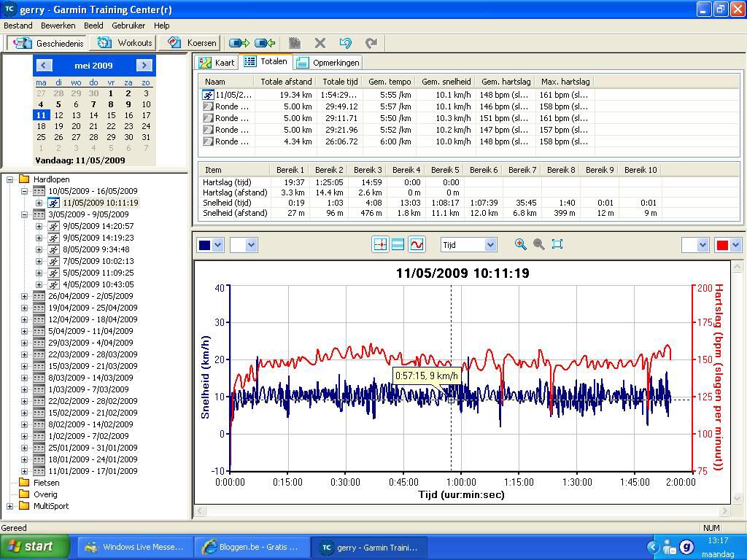Click the Hardlopen folder icon

24,179
